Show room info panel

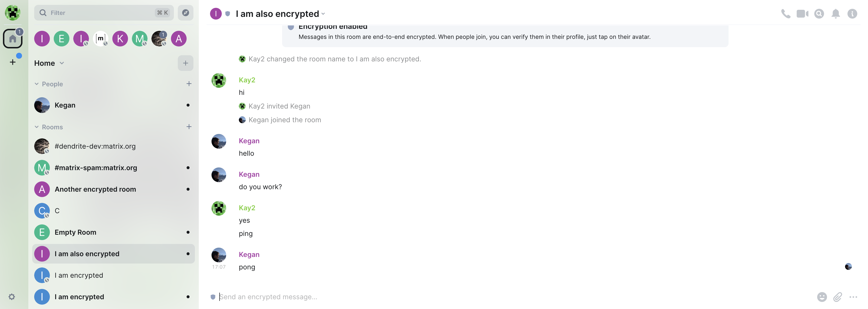(852, 13)
